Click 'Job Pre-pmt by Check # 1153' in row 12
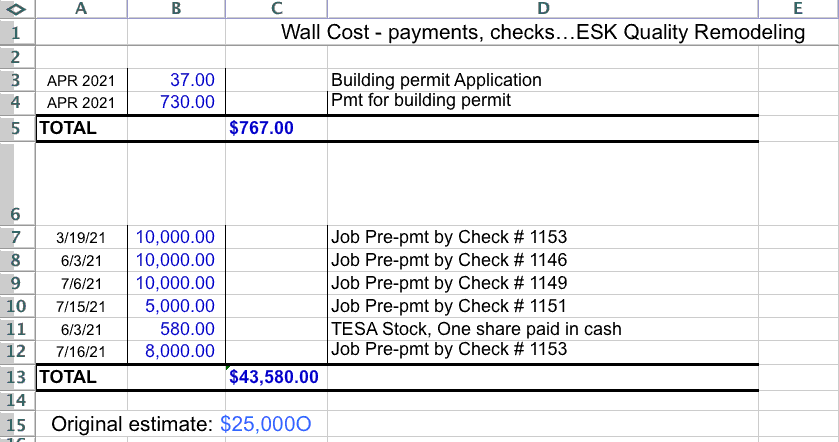Screen dimensions: 839x442 [x=543, y=352]
